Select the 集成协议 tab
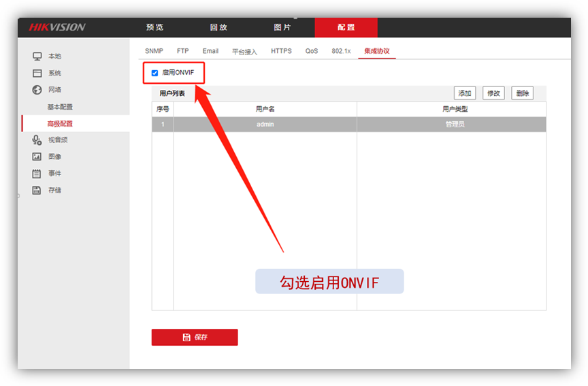 pyautogui.click(x=377, y=51)
